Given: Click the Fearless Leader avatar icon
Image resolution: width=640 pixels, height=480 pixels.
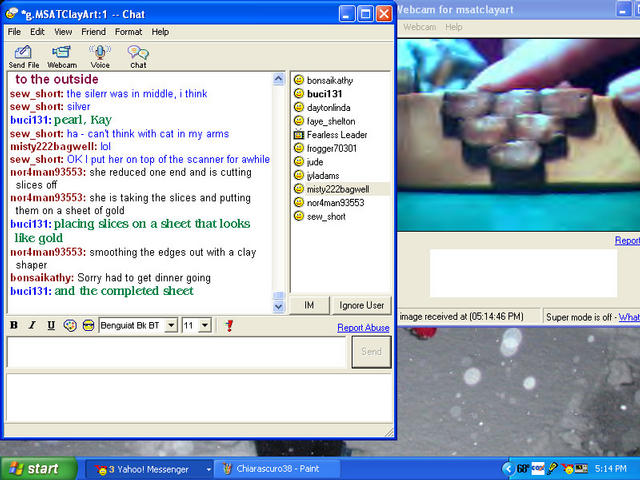Looking at the screenshot, I should 299,134.
